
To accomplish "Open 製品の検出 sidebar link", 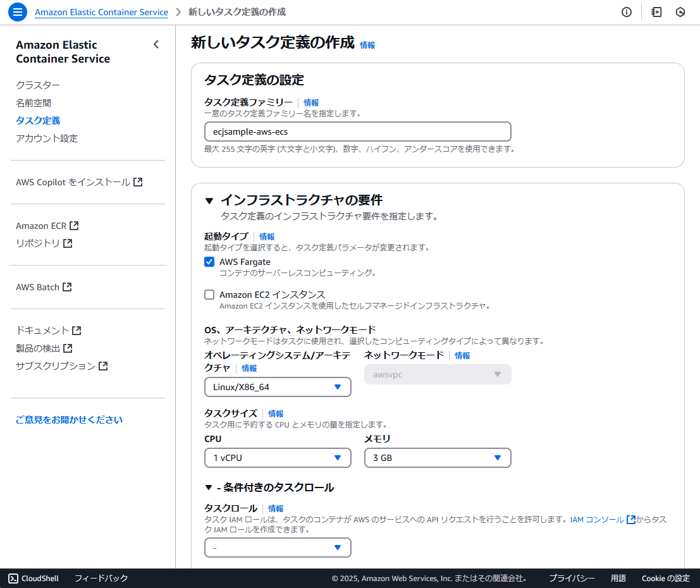I will pyautogui.click(x=38, y=348).
